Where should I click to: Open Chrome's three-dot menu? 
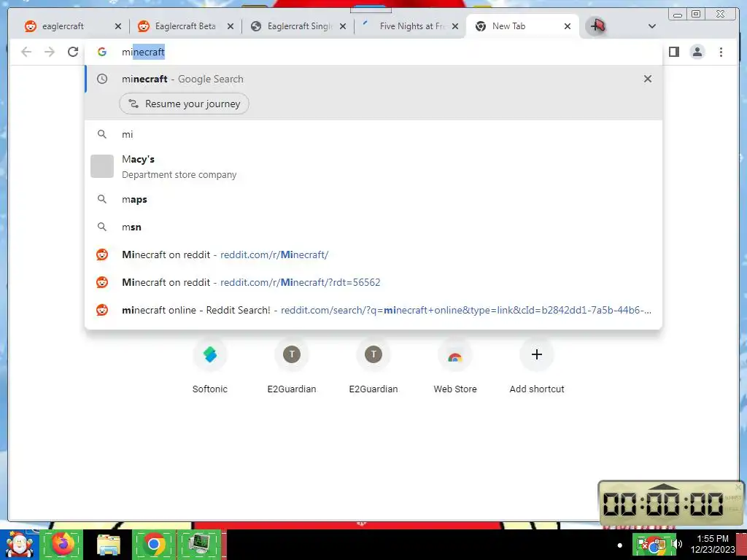click(721, 52)
